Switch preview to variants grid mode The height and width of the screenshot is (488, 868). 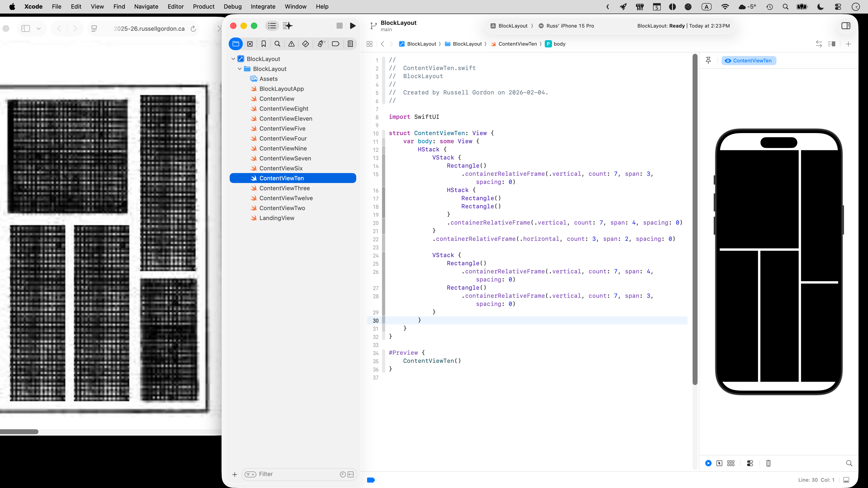(731, 463)
